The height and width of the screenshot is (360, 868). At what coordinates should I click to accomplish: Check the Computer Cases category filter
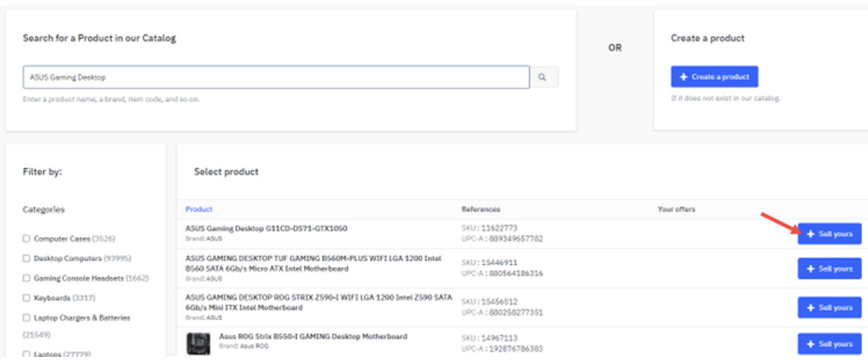point(26,238)
